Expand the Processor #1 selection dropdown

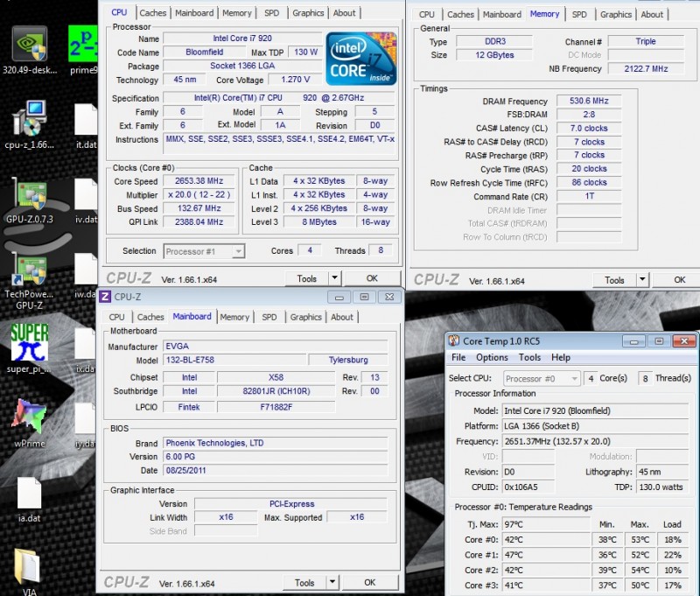[x=204, y=251]
